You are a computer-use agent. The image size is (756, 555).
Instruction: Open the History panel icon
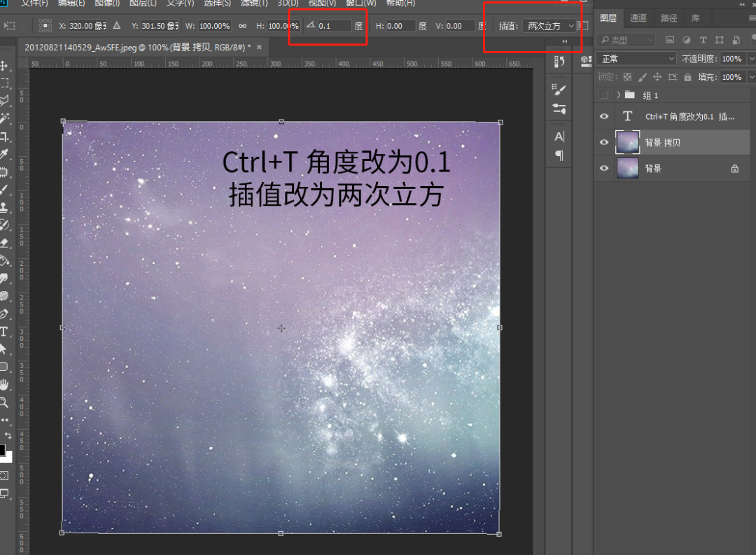tap(559, 62)
